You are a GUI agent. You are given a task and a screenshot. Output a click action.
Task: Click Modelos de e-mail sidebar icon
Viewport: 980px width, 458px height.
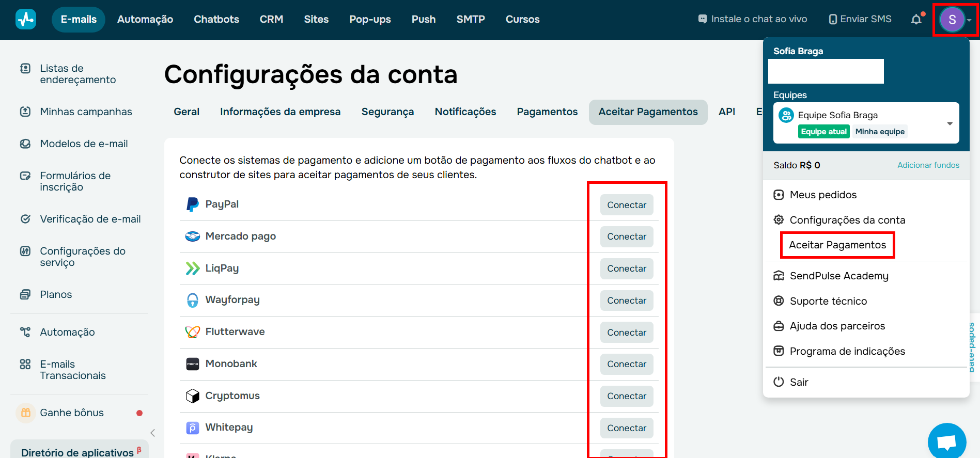tap(25, 144)
